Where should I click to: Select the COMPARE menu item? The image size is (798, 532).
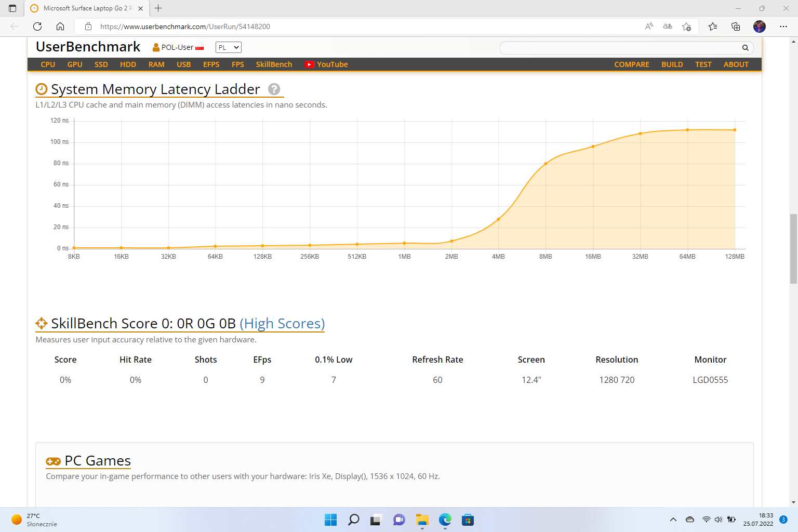632,64
